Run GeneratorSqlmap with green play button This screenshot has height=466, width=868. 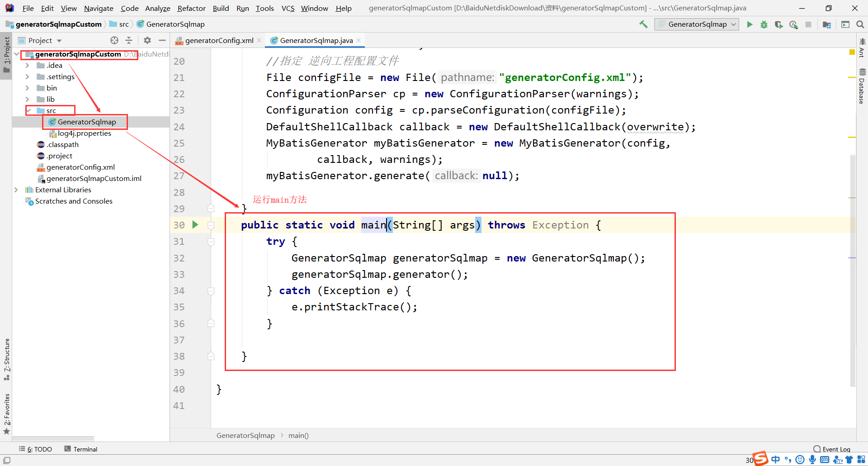point(750,24)
